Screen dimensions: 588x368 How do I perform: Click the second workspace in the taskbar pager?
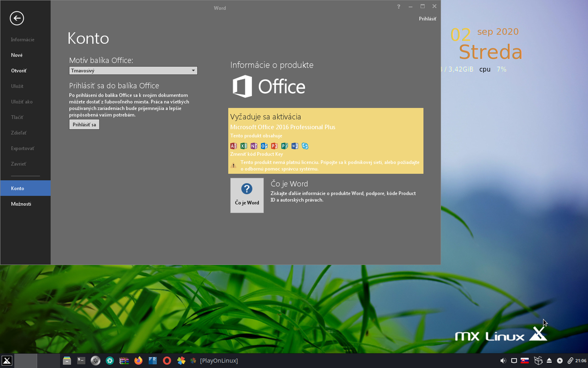click(x=48, y=361)
